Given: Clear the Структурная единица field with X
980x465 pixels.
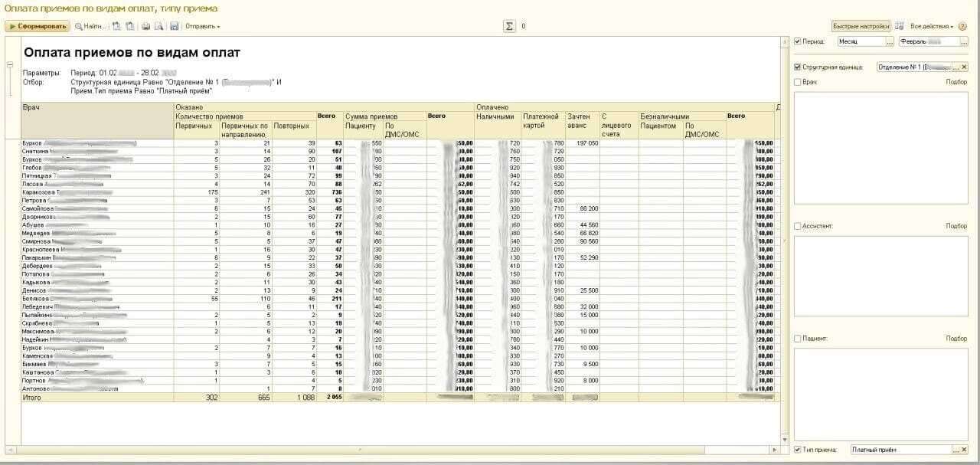Looking at the screenshot, I should click(964, 67).
